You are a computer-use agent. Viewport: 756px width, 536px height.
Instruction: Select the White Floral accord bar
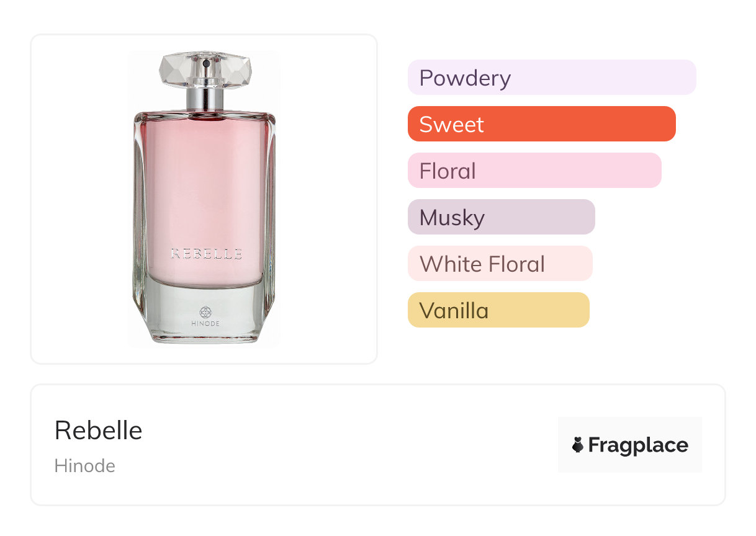click(x=500, y=264)
